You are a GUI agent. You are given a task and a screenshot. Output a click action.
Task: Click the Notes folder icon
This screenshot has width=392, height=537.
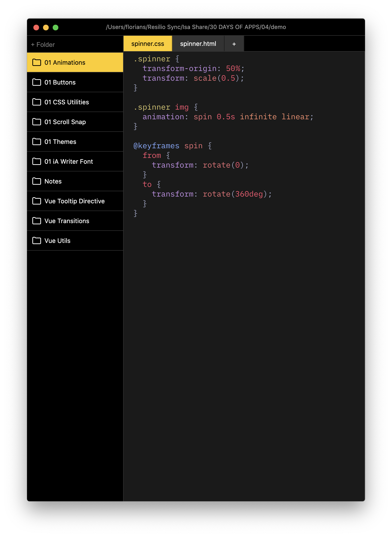point(37,181)
